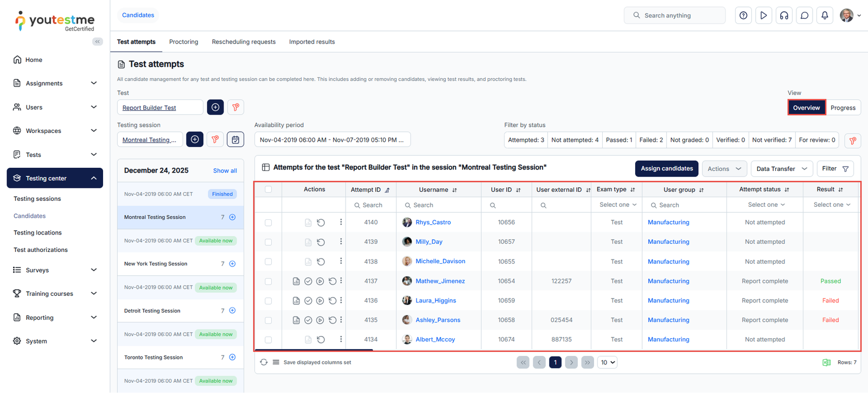Open the headset support icon
Screen dimensions: 868x393
click(x=784, y=16)
